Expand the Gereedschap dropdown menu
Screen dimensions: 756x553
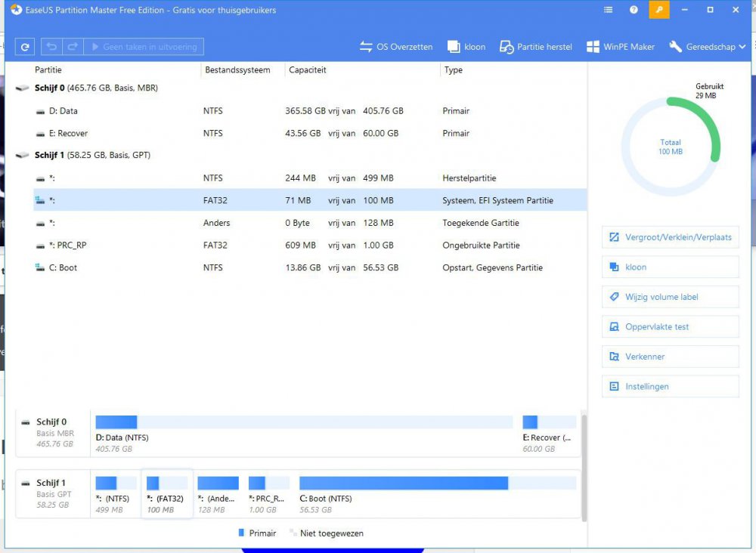pyautogui.click(x=708, y=47)
